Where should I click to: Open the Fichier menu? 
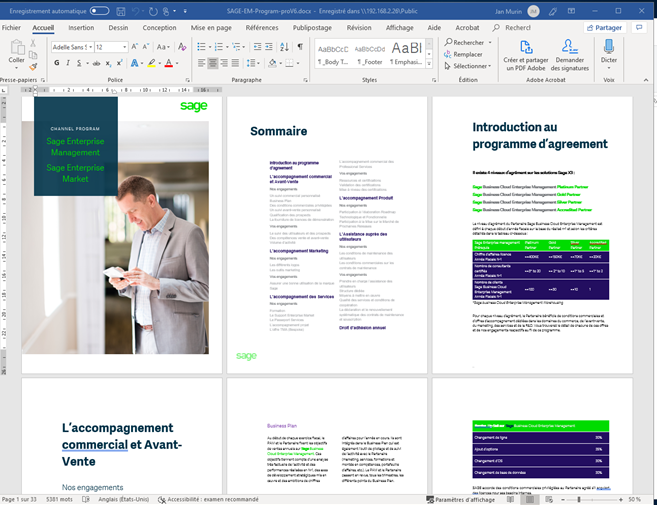pyautogui.click(x=11, y=28)
